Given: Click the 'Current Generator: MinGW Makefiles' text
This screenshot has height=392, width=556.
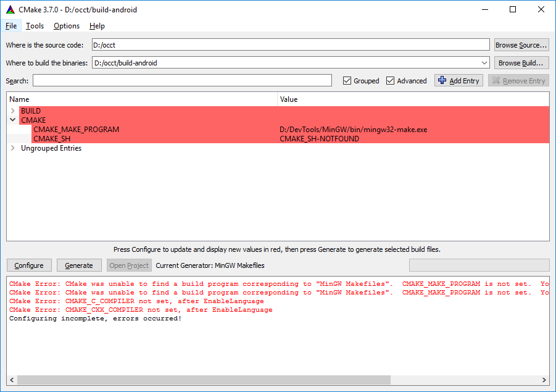Looking at the screenshot, I should [210, 265].
